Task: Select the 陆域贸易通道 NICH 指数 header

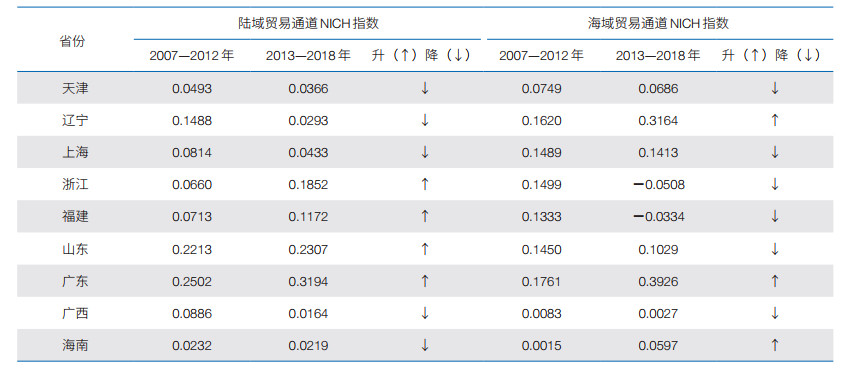Action: tap(309, 23)
